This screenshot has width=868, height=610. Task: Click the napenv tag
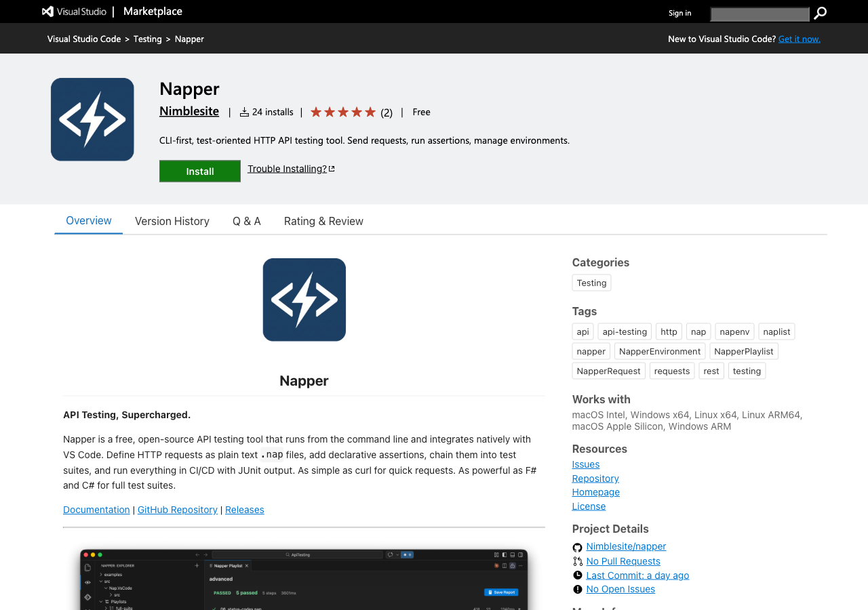(x=734, y=331)
